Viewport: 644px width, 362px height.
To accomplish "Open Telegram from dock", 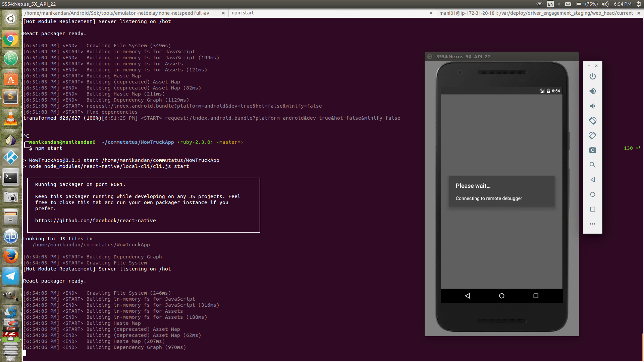I will click(x=11, y=276).
